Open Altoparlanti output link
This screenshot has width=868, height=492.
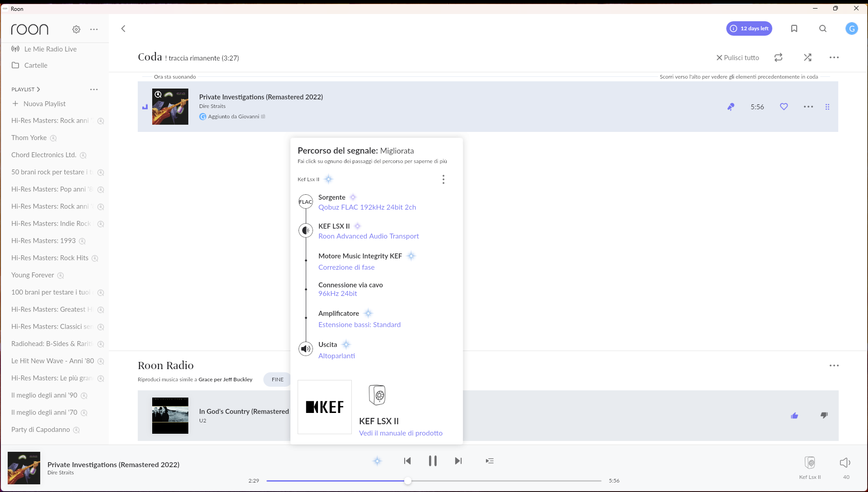point(336,356)
